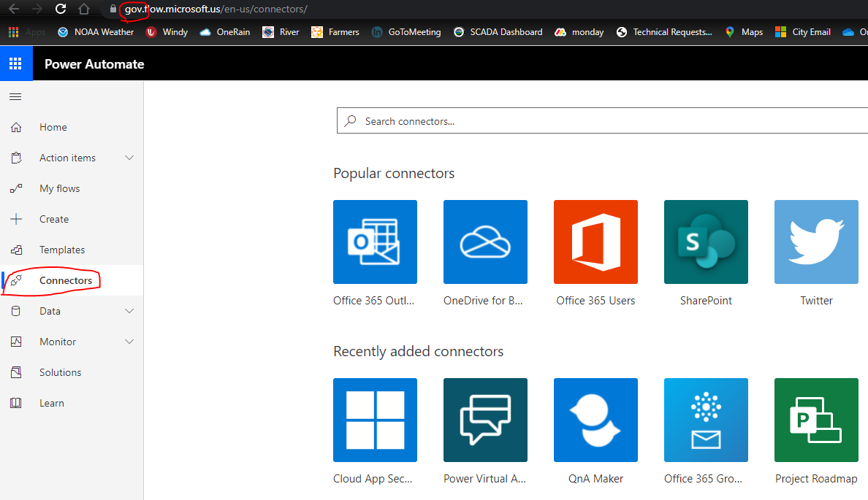Open the Office 365 Outlook connector tile
Image resolution: width=868 pixels, height=500 pixels.
(x=375, y=242)
